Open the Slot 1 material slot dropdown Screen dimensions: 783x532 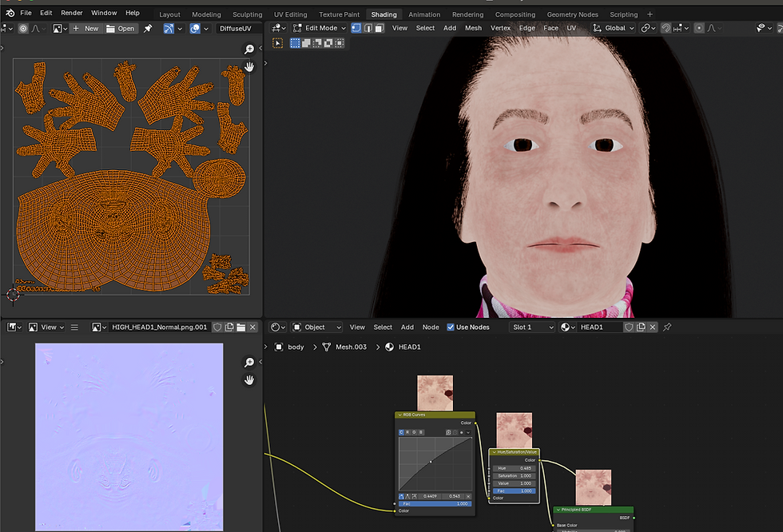[x=532, y=328]
